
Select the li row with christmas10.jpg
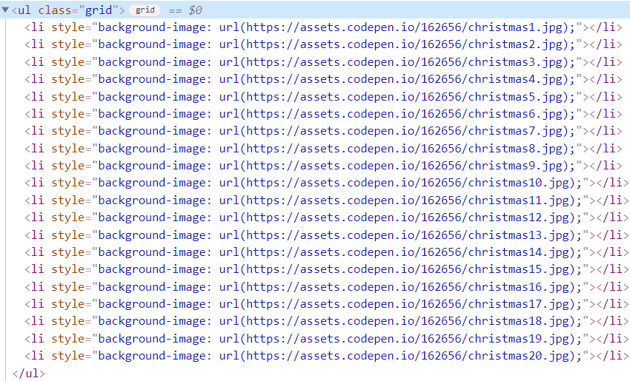(327, 183)
